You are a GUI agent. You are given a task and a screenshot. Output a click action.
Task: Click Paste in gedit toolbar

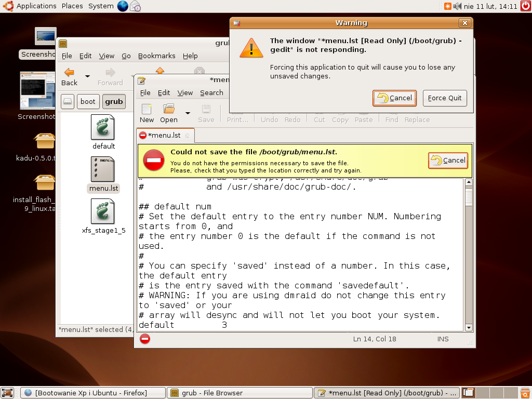pos(364,119)
